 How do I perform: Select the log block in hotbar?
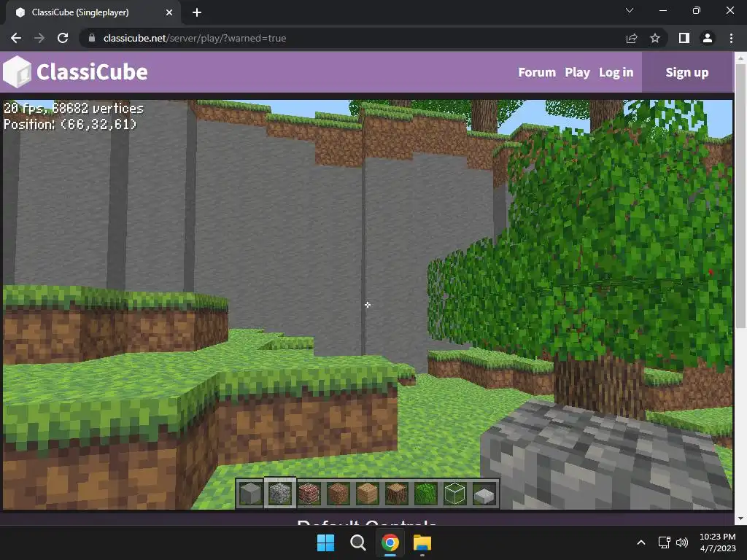[396, 494]
